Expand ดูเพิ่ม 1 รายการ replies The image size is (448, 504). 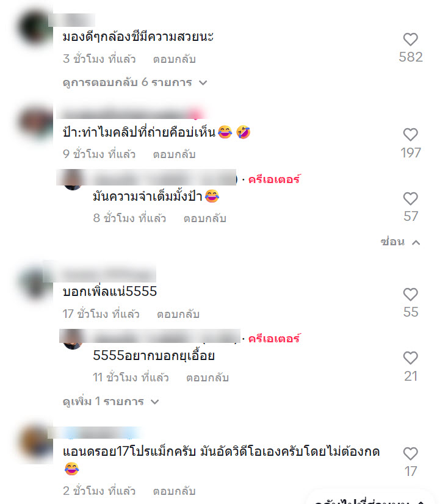click(111, 401)
